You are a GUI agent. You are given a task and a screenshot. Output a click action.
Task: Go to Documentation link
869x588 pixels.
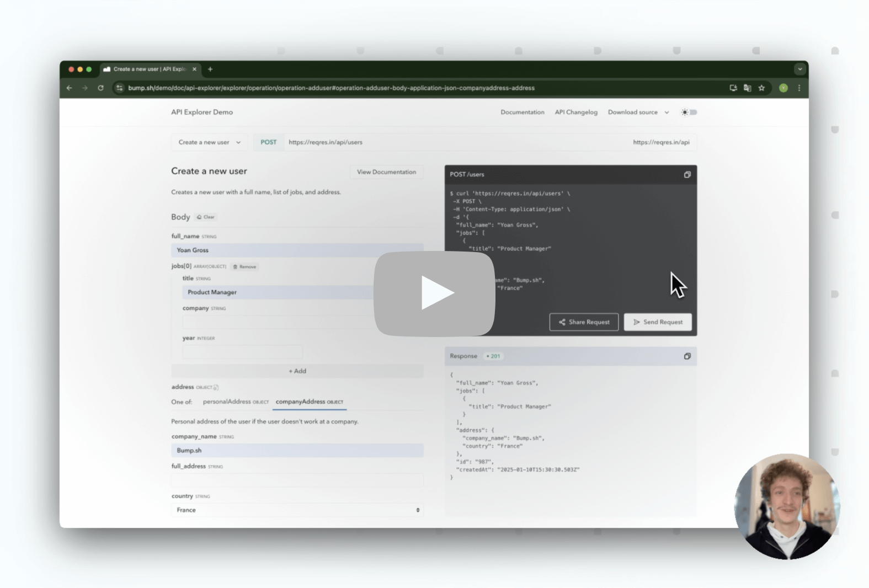[x=523, y=112]
